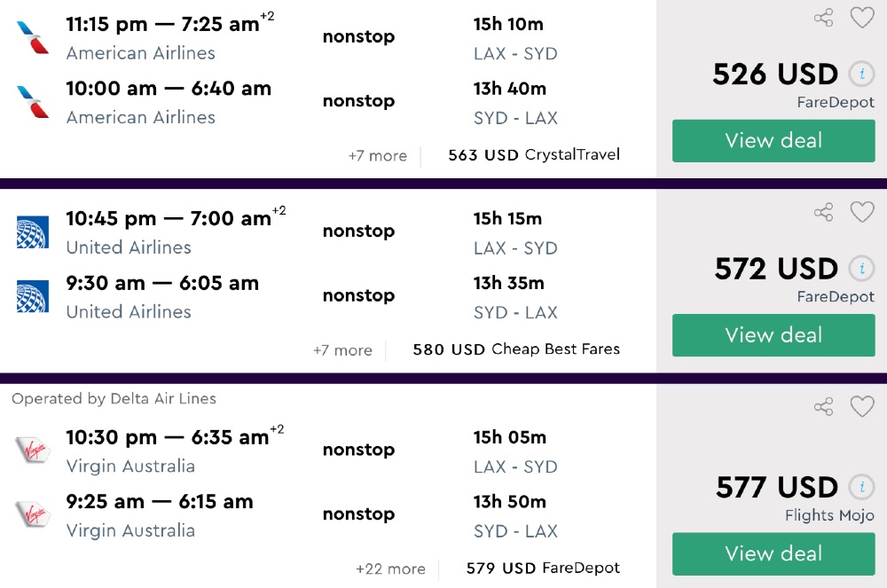Click info icon beside 572 USD price
The height and width of the screenshot is (588, 887).
860,268
